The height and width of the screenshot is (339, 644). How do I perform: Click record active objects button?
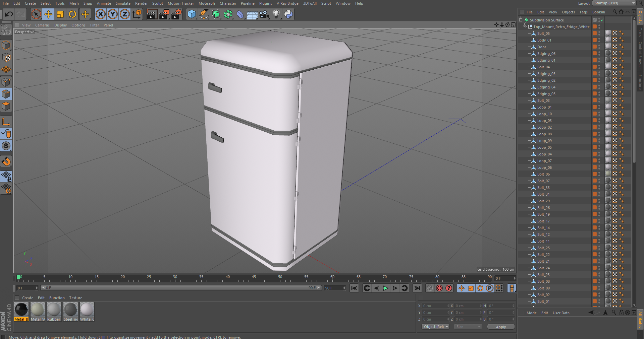coord(430,288)
